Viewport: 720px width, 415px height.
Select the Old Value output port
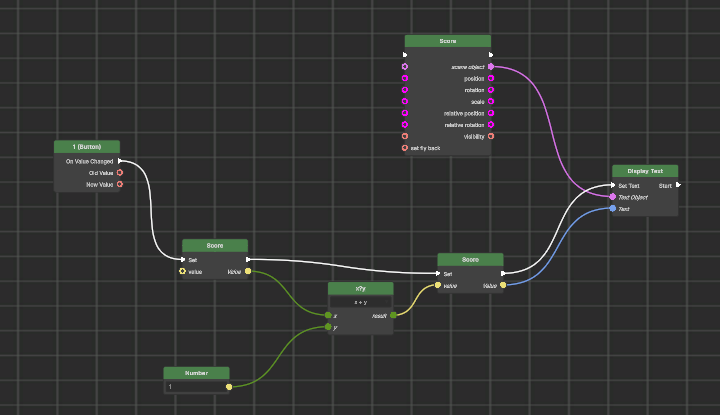click(x=120, y=173)
